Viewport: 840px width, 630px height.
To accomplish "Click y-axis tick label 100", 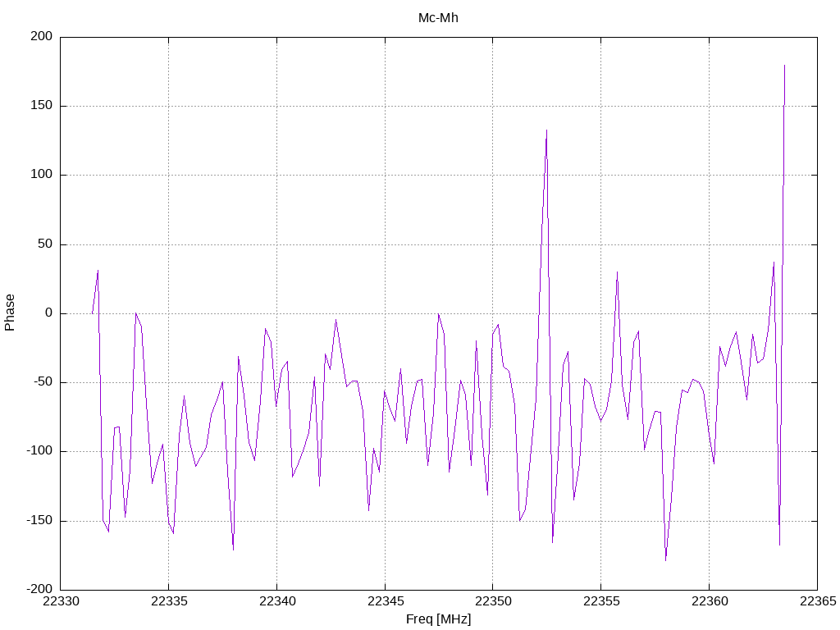I will coord(42,175).
